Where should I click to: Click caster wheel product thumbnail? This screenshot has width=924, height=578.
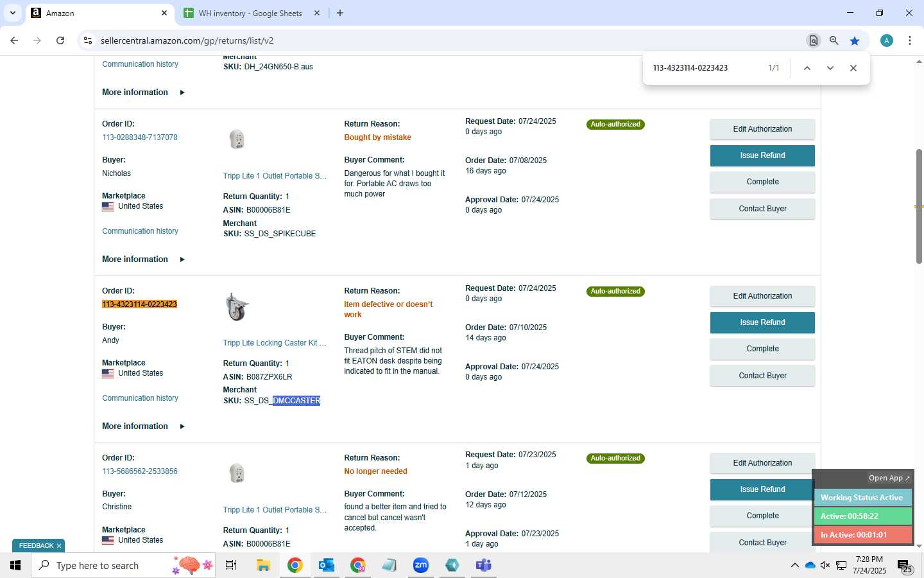237,307
